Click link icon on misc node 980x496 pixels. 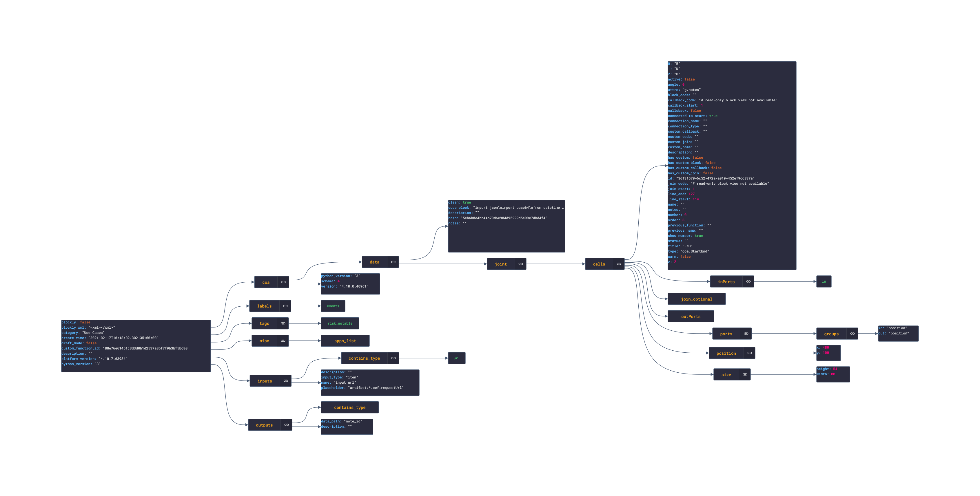click(283, 341)
